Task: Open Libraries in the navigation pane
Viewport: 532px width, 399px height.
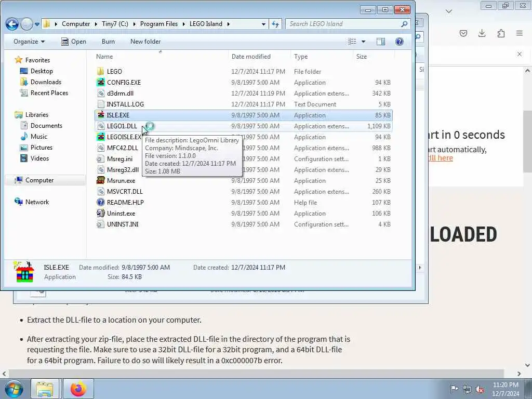Action: point(37,115)
